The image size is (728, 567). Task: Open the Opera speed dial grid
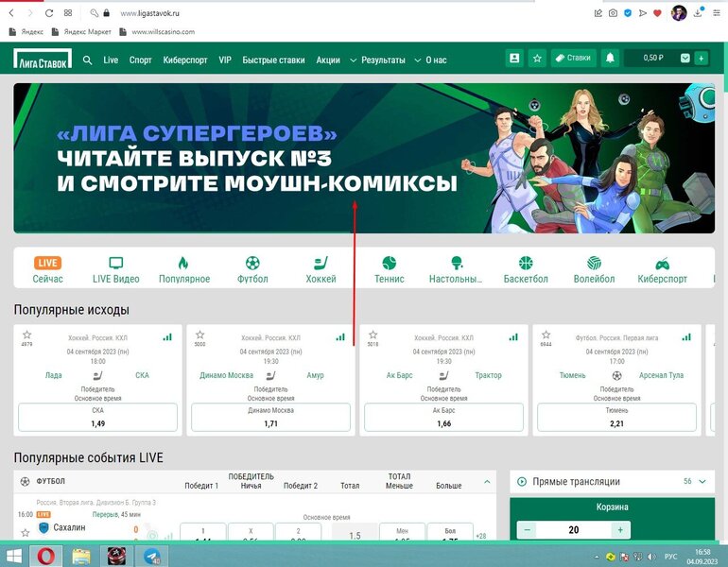click(68, 13)
